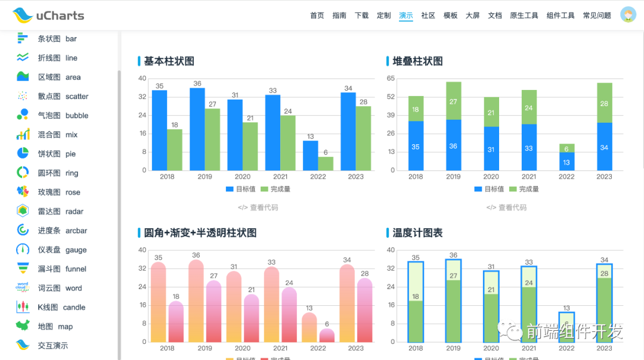Viewport: 644px width, 360px height.
Task: Open 模板 in top navigation
Action: point(450,15)
